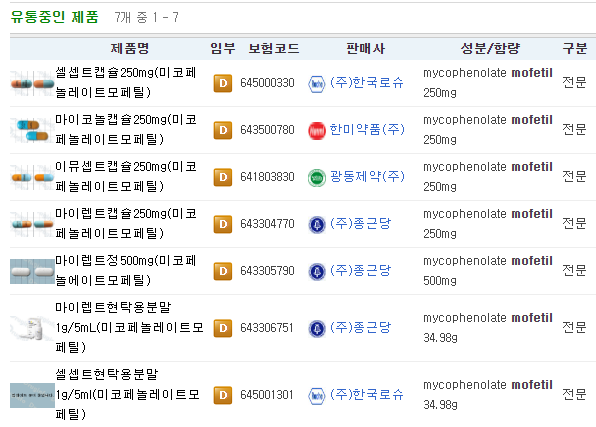Open (주)종근당 link for code 643304770
The width and height of the screenshot is (596, 427).
360,224
